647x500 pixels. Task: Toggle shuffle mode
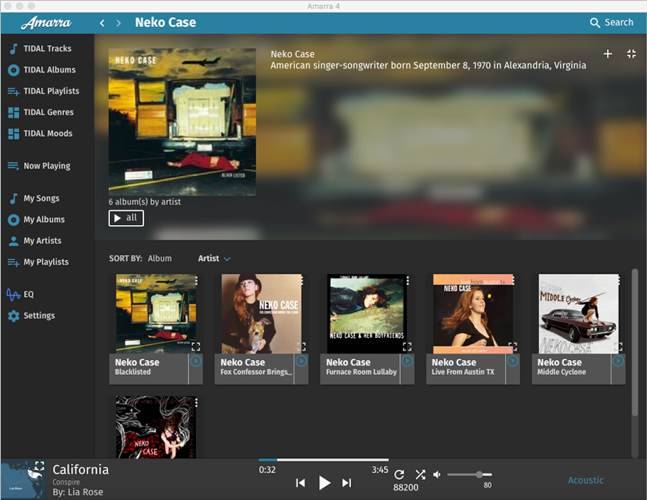pyautogui.click(x=420, y=474)
